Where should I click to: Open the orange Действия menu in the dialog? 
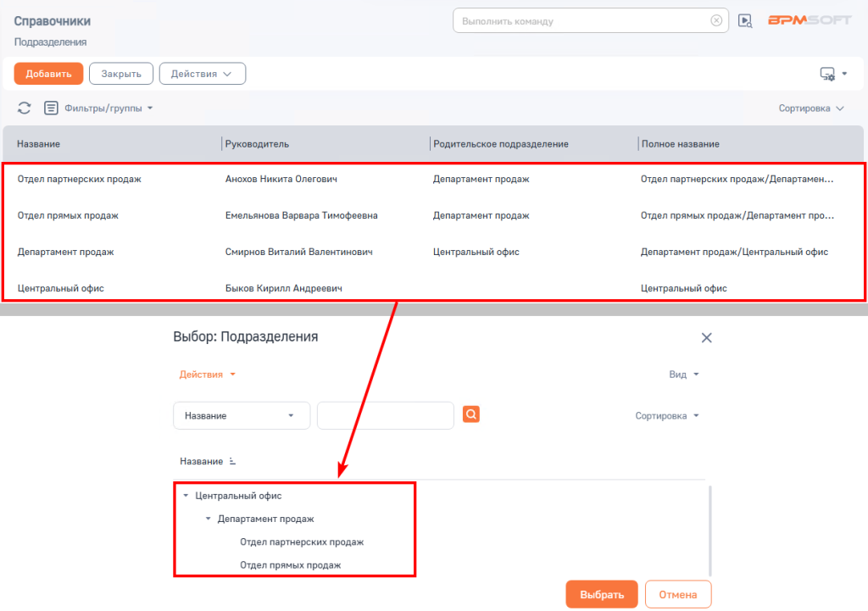tap(207, 374)
